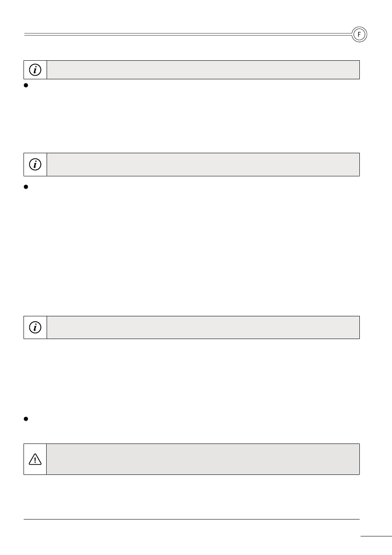Click the circled F language badge
This screenshot has width=392, height=555.
[x=359, y=35]
